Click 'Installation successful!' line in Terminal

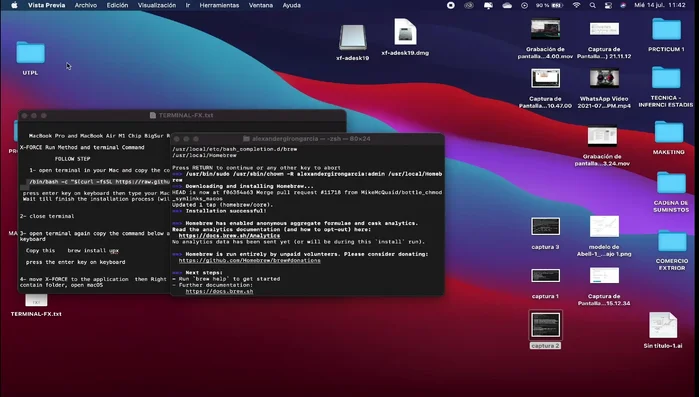[226, 211]
